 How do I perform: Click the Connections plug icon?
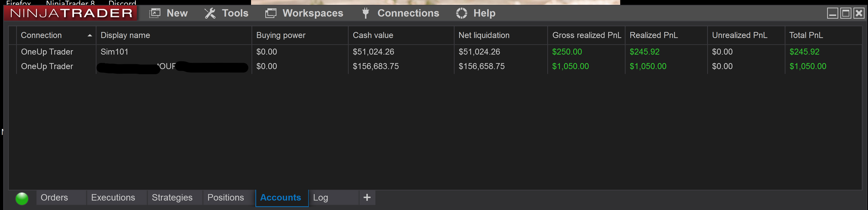click(365, 13)
